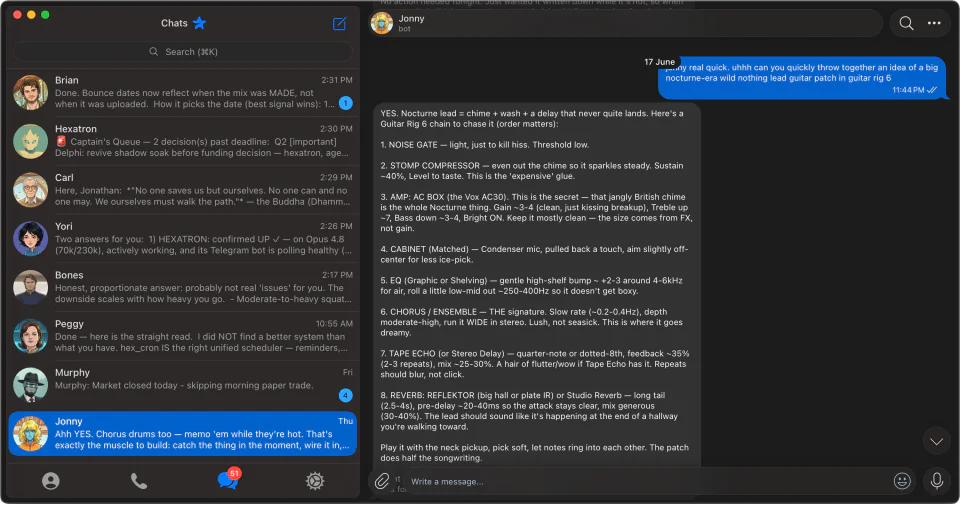The height and width of the screenshot is (505, 960).
Task: Click the unread badge 4 on Murphy's chat
Action: [345, 395]
